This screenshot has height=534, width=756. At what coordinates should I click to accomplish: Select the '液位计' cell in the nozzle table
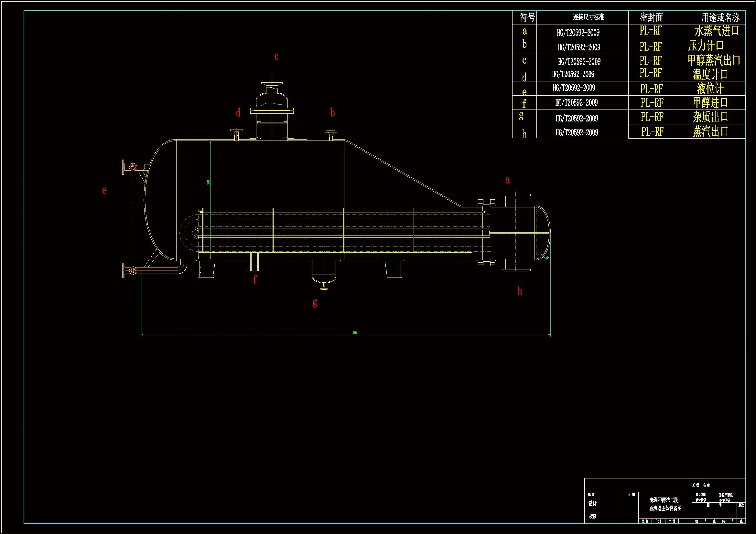tap(710, 88)
